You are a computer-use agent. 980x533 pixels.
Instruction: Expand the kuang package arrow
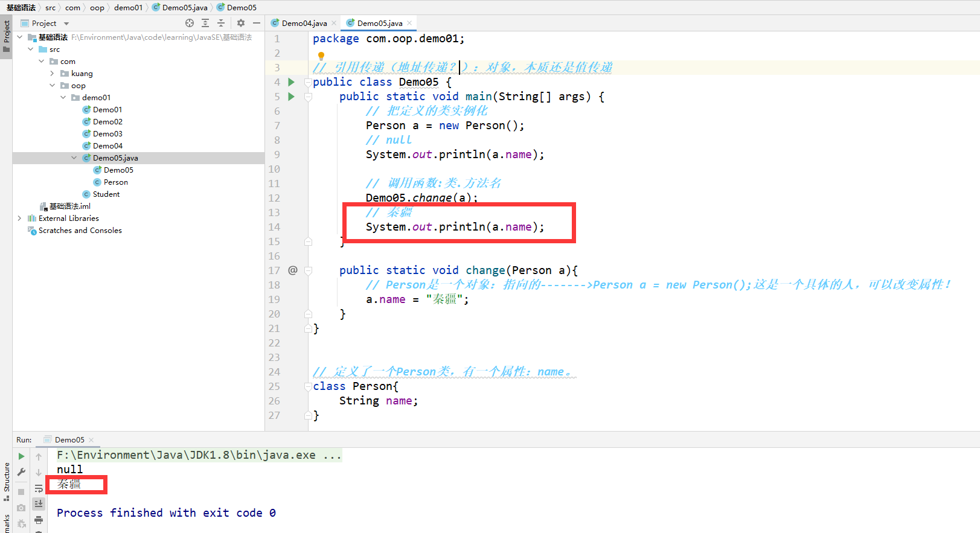(53, 74)
